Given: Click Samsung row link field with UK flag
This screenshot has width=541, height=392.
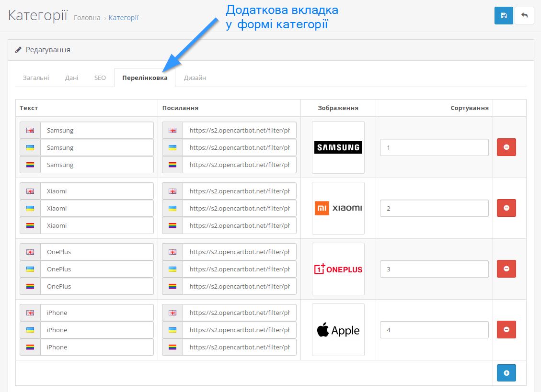Looking at the screenshot, I should pyautogui.click(x=240, y=130).
